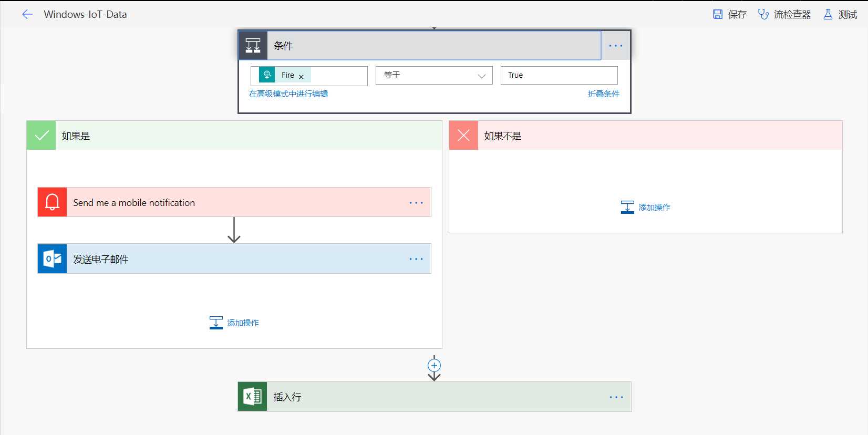Viewport: 868px width, 435px height.
Task: Click add action icon in 如果是 branch
Action: 216,323
